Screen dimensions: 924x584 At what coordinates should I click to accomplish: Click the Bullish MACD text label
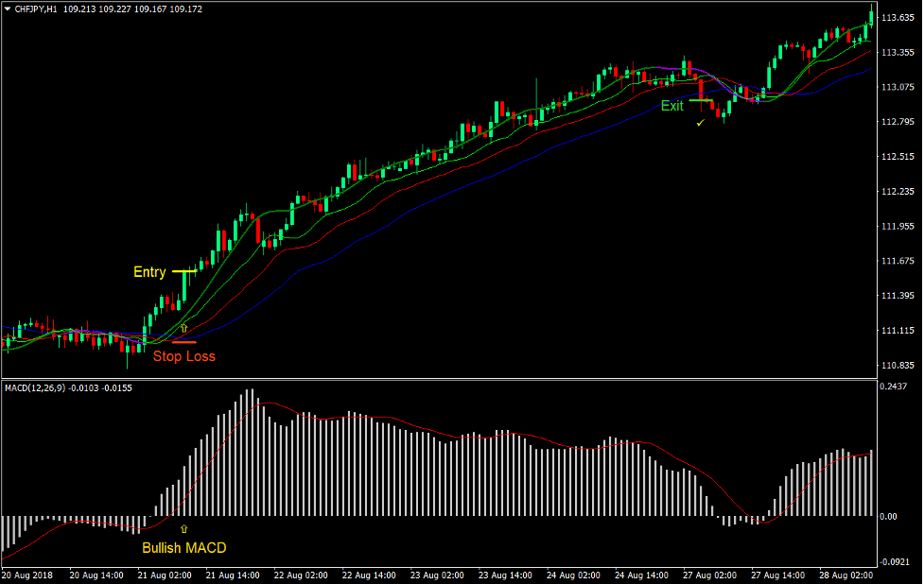click(x=186, y=546)
